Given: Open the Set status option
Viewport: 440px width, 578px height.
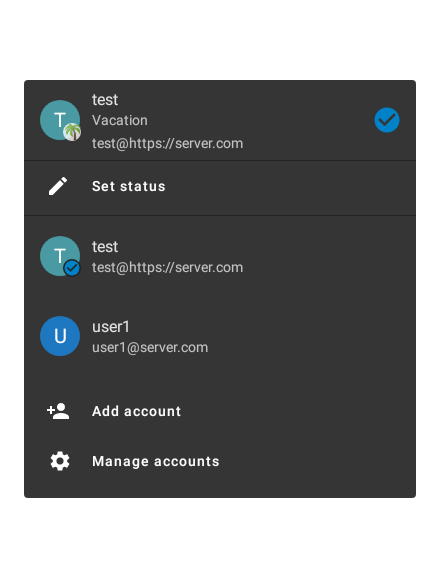Looking at the screenshot, I should coord(220,187).
